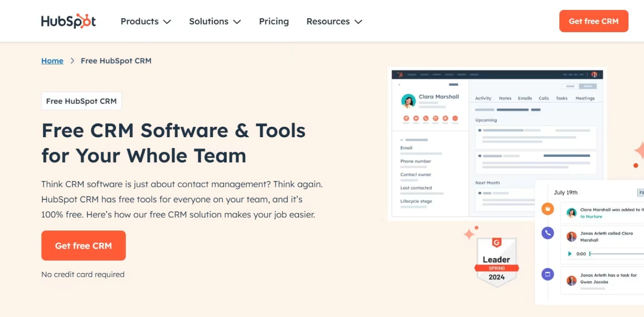Select the orange note icon on Clara Marshall's card

pyautogui.click(x=406, y=119)
